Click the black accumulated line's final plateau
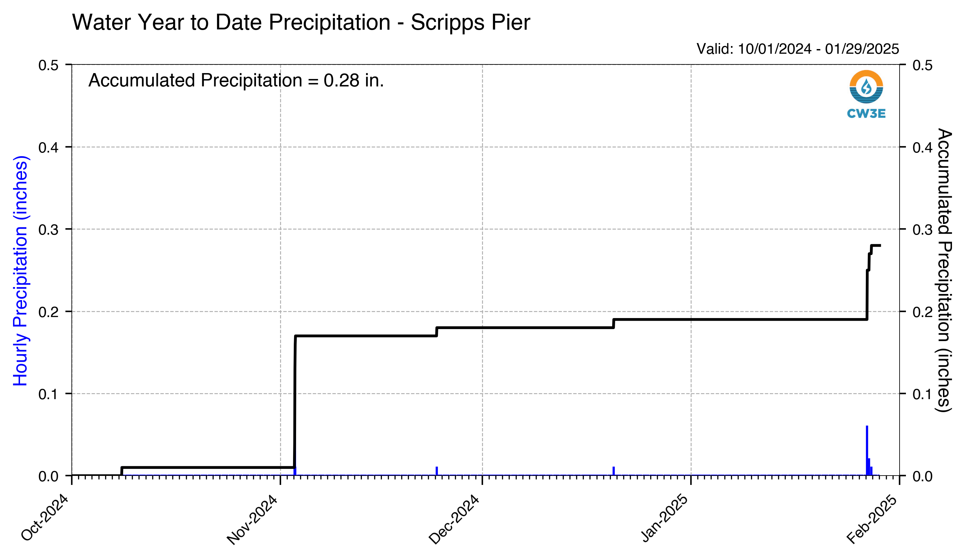This screenshot has width=965, height=560. click(x=876, y=245)
